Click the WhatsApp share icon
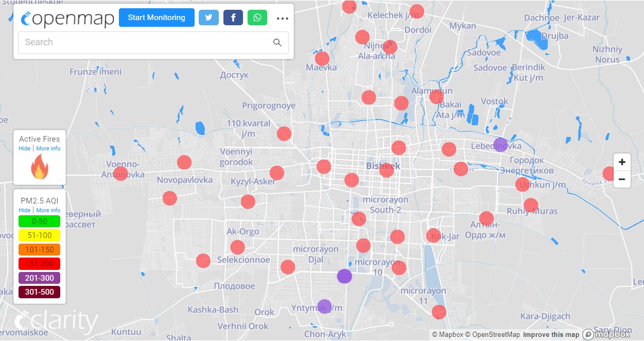 pos(257,18)
